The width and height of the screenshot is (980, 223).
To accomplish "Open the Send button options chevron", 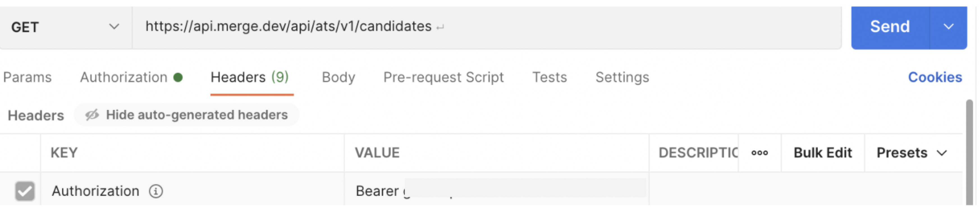I will pos(949,27).
